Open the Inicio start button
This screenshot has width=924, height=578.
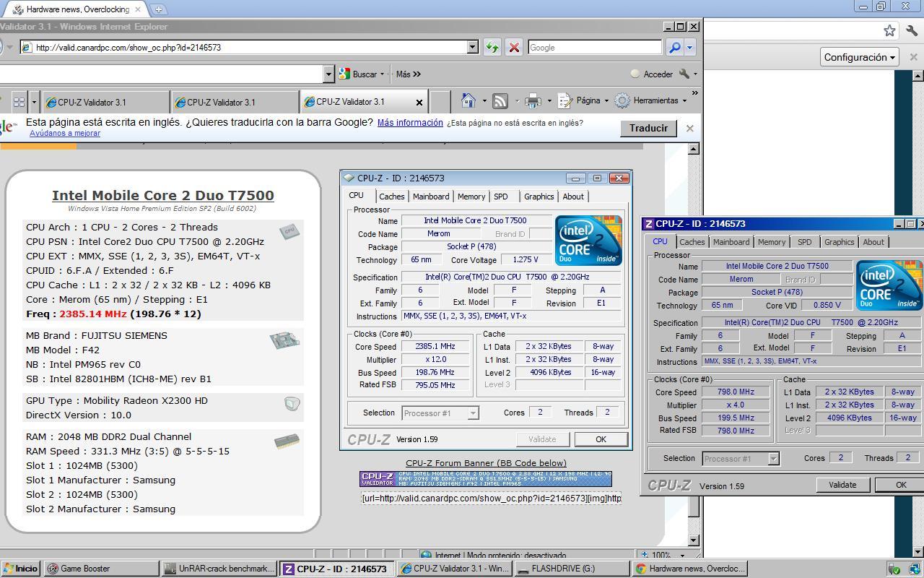click(x=20, y=569)
